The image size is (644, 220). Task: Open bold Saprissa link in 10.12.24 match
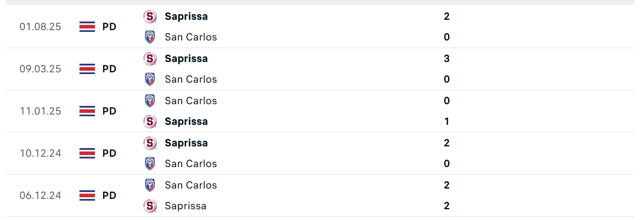tap(186, 143)
